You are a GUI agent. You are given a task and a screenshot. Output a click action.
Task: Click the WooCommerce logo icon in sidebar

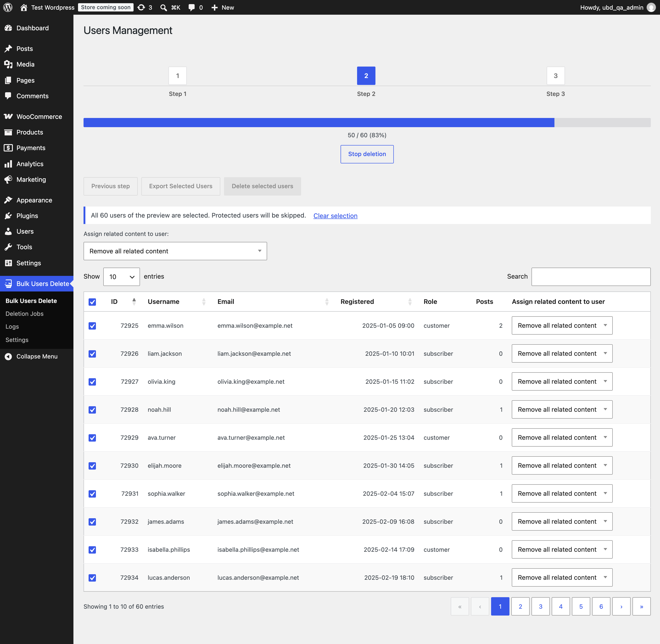pyautogui.click(x=8, y=117)
